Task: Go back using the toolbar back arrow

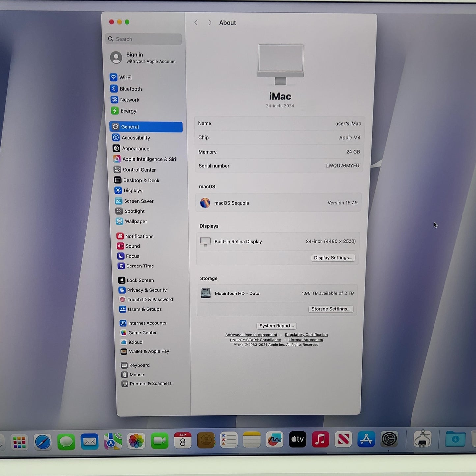Action: point(196,22)
